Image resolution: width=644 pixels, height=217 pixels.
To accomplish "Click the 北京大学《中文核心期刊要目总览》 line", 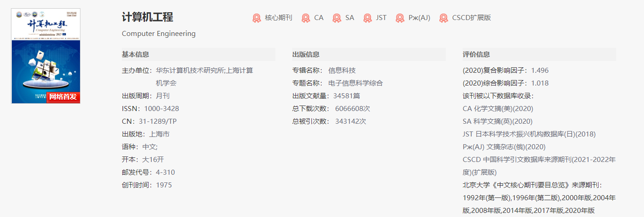I will (532, 185).
